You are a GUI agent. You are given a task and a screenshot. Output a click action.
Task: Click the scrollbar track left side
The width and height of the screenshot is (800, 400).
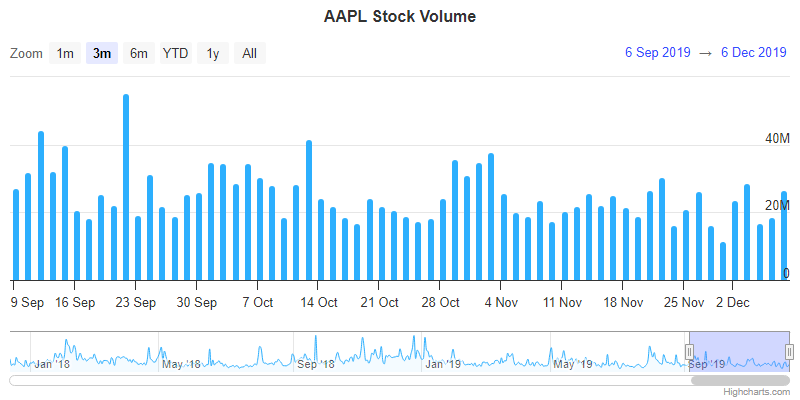[350, 380]
